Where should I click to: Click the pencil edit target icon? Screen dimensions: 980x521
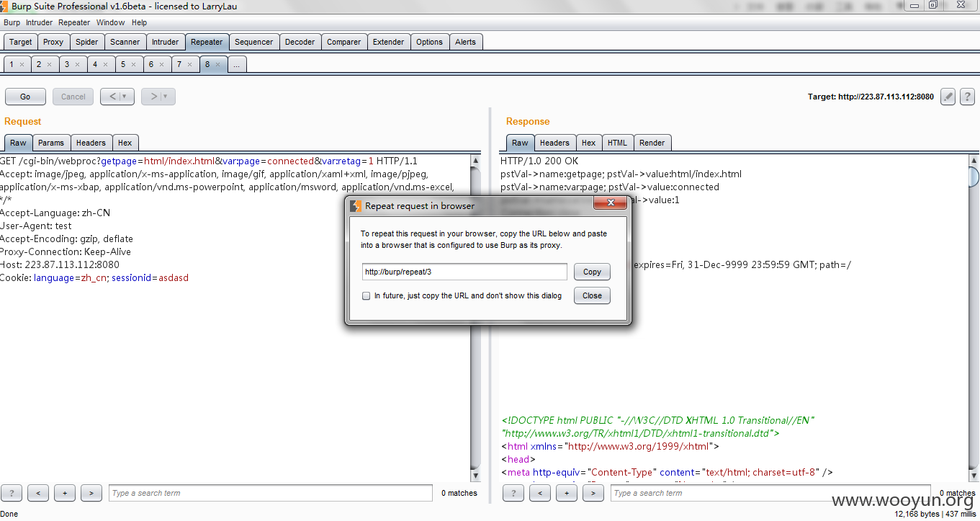click(x=948, y=97)
